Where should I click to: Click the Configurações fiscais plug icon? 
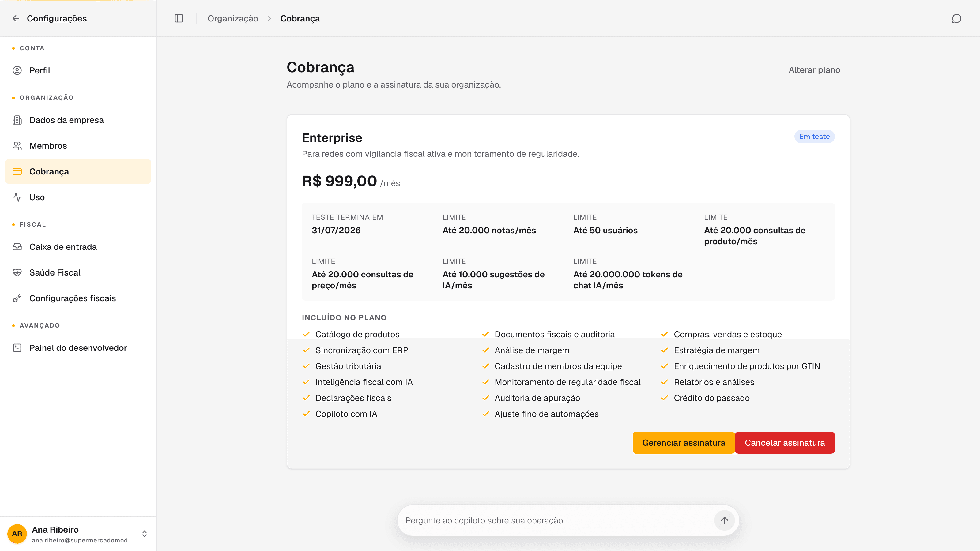[17, 298]
